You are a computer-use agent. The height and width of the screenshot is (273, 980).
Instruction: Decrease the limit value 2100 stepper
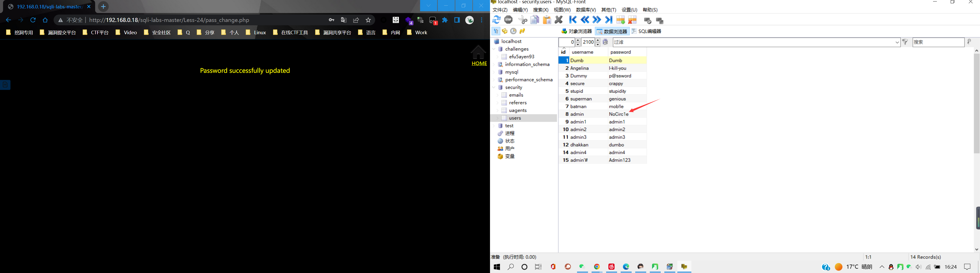[598, 44]
